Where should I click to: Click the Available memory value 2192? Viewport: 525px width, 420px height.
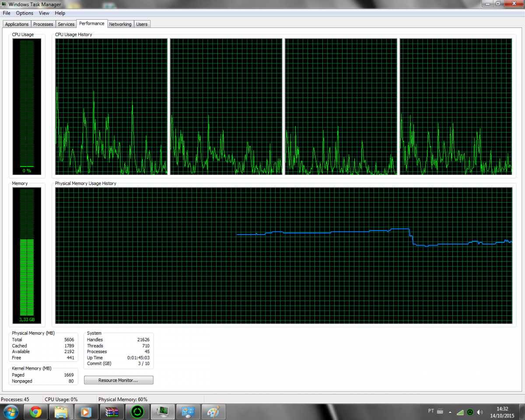pyautogui.click(x=69, y=351)
